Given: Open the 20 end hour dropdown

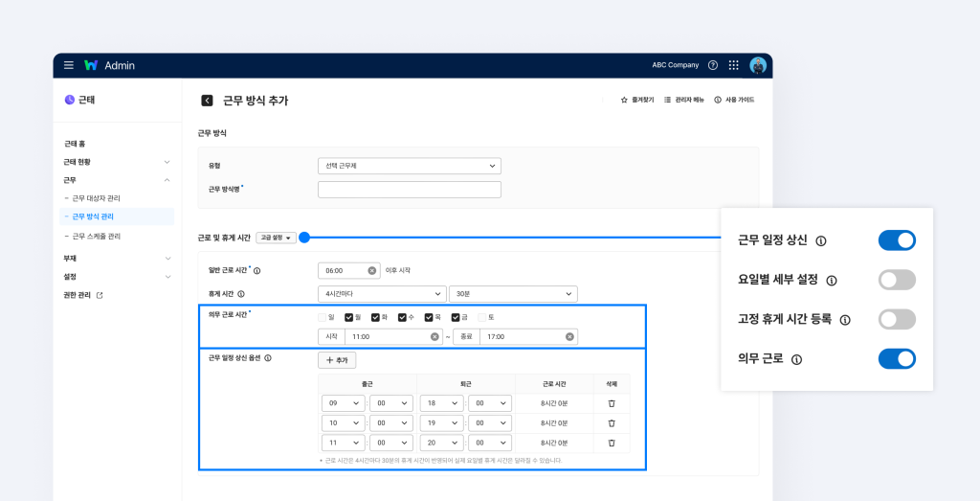Looking at the screenshot, I should [x=442, y=443].
